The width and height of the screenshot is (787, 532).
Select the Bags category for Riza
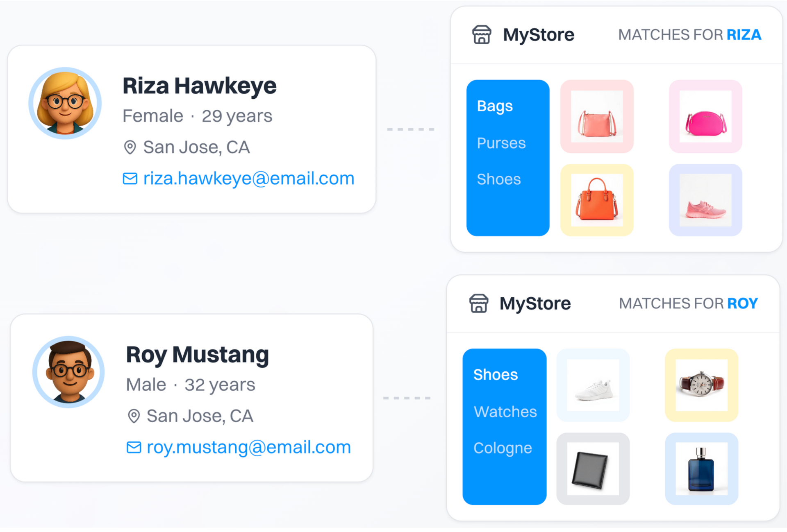pyautogui.click(x=495, y=106)
